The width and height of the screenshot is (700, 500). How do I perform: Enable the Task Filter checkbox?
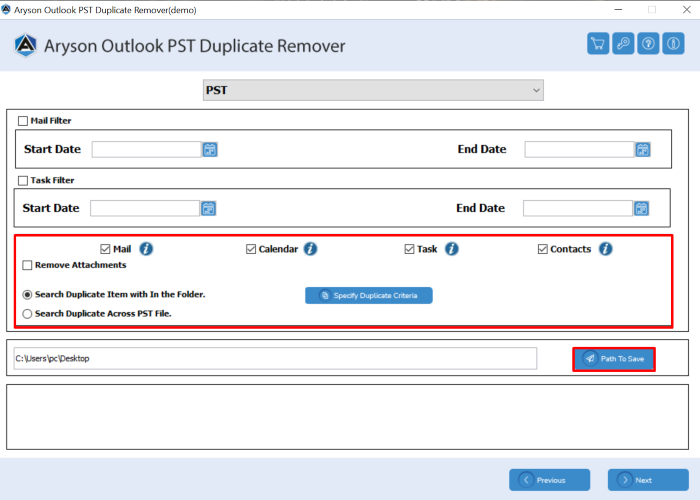23,180
